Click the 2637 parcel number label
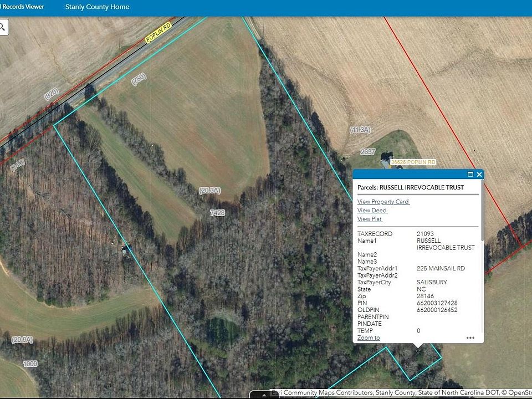Image resolution: width=532 pixels, height=399 pixels. (368, 152)
